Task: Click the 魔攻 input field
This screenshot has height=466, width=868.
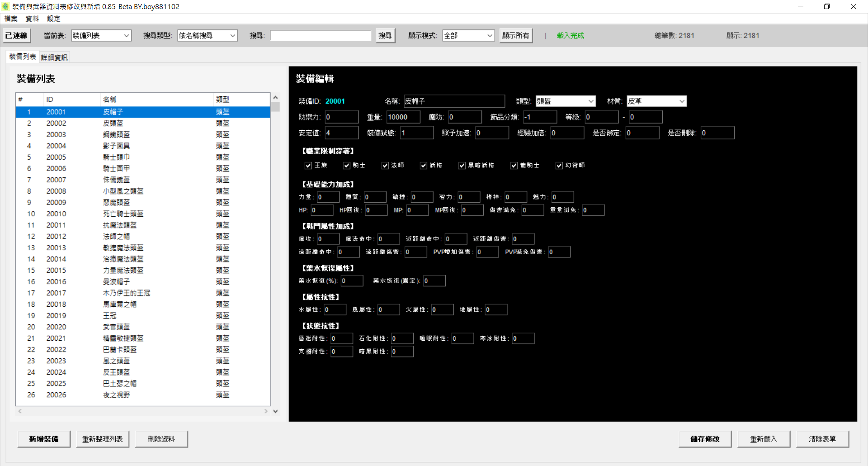Action: point(328,238)
